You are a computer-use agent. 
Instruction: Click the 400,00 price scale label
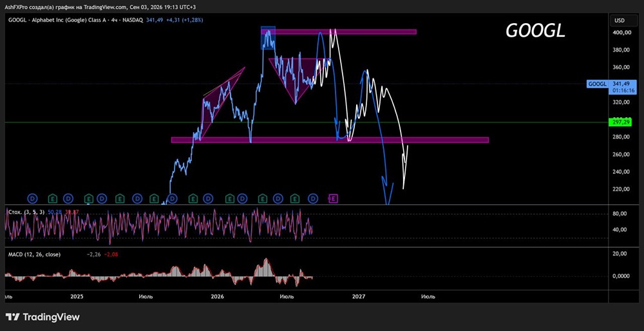tap(621, 32)
